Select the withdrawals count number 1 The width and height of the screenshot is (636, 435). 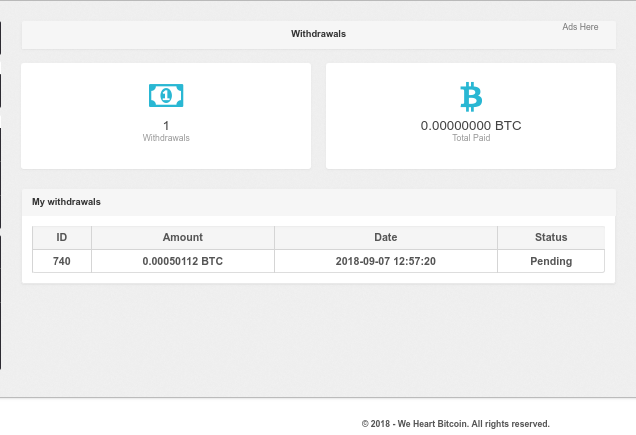[166, 125]
